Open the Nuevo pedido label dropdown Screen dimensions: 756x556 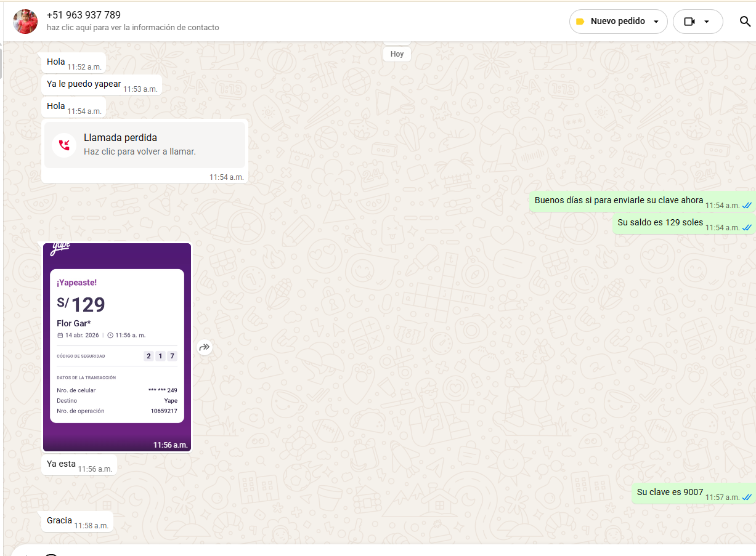[x=656, y=22]
